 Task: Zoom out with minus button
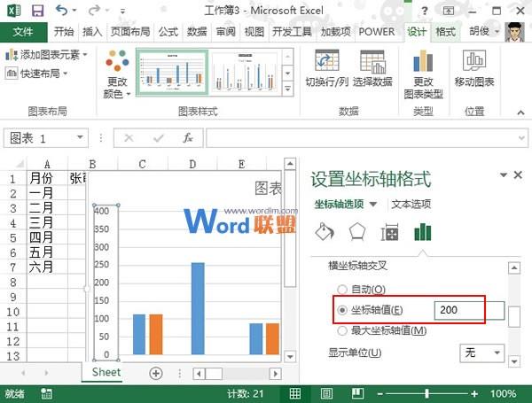380,394
